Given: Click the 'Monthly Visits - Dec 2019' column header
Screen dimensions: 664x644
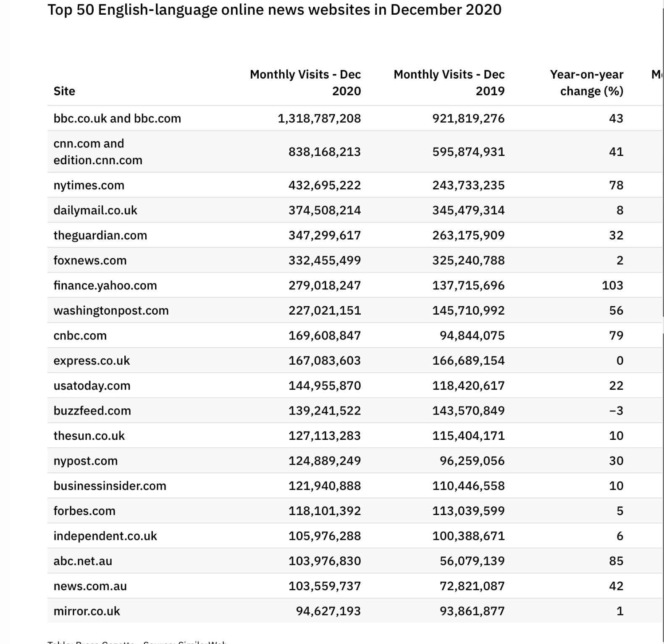Looking at the screenshot, I should click(449, 83).
